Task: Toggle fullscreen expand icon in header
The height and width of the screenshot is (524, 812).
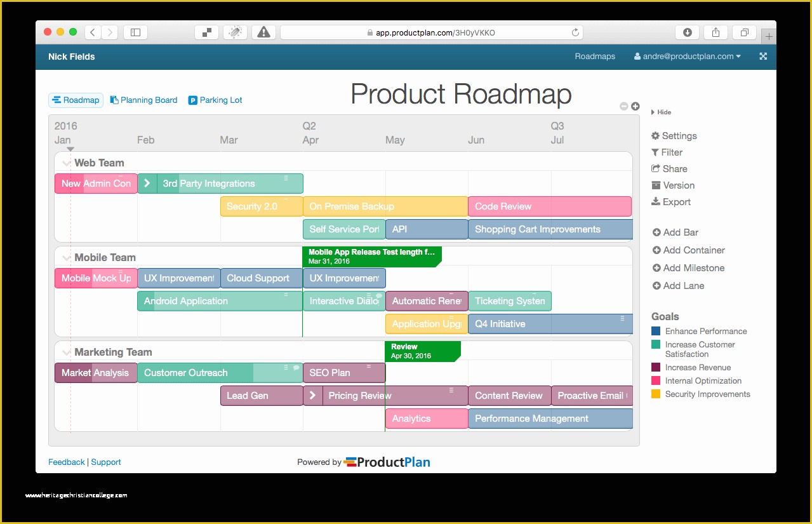Action: [763, 56]
